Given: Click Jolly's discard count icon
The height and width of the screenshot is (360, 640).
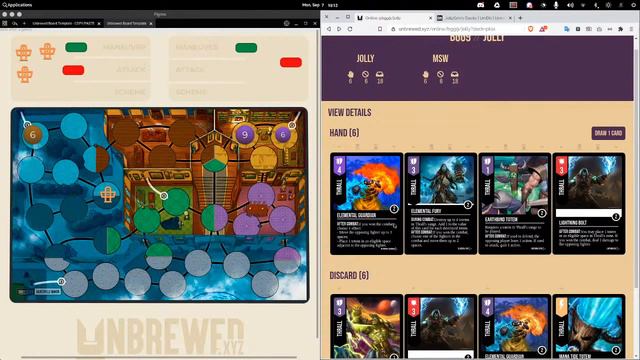Looking at the screenshot, I should (x=365, y=74).
